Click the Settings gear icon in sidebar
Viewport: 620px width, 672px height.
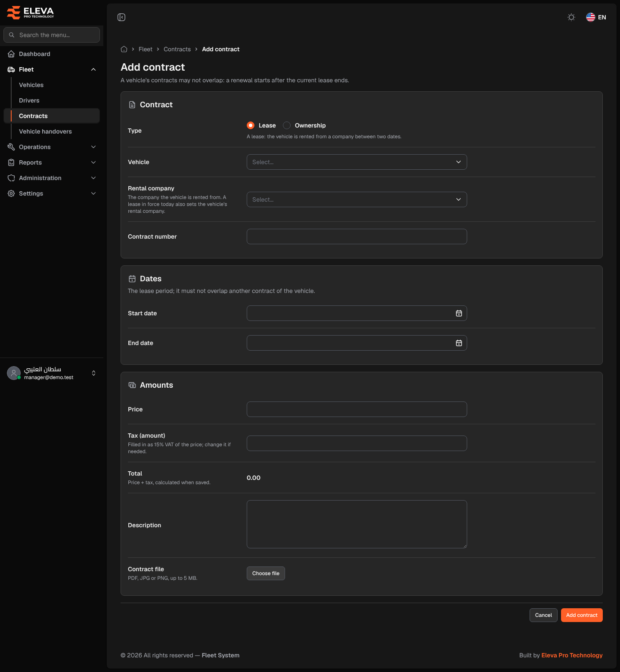coord(11,193)
